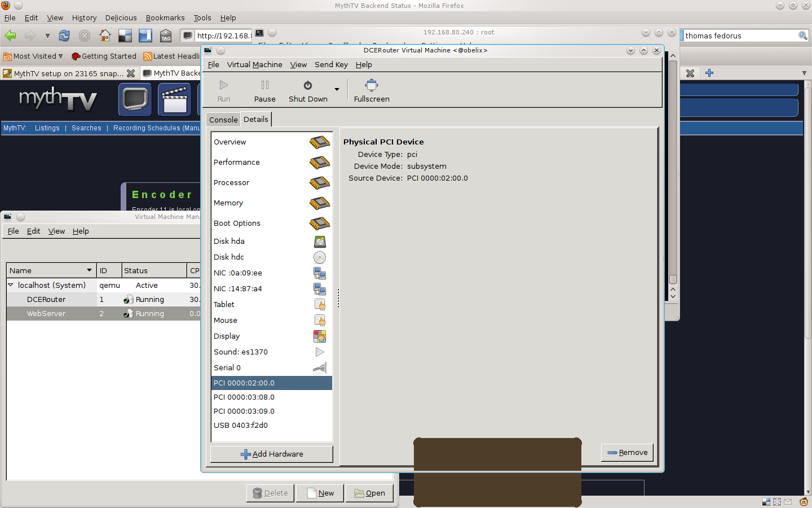Viewport: 812px width, 508px height.
Task: Open DCERouter window's View menu
Action: 298,65
